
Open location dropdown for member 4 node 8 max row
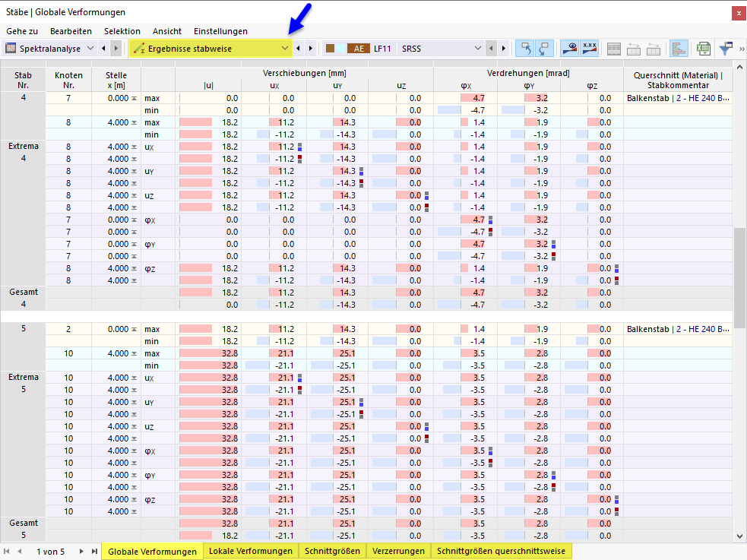[135, 122]
